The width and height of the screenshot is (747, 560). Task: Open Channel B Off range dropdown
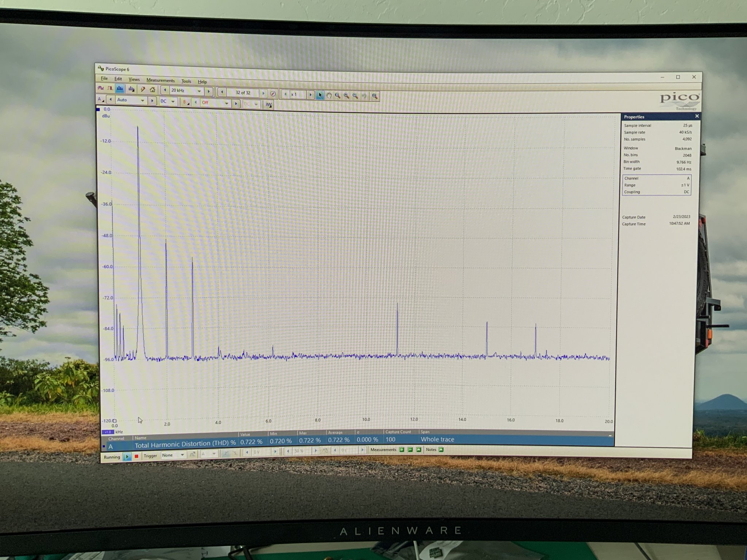click(x=227, y=103)
